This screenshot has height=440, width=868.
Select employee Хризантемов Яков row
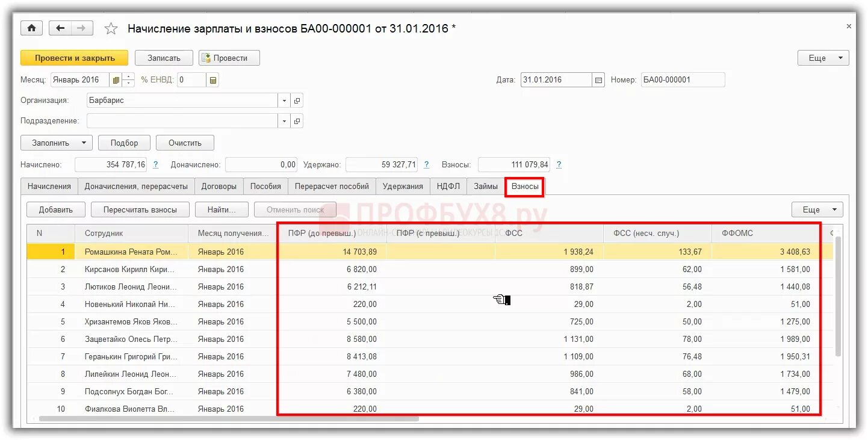(x=430, y=321)
